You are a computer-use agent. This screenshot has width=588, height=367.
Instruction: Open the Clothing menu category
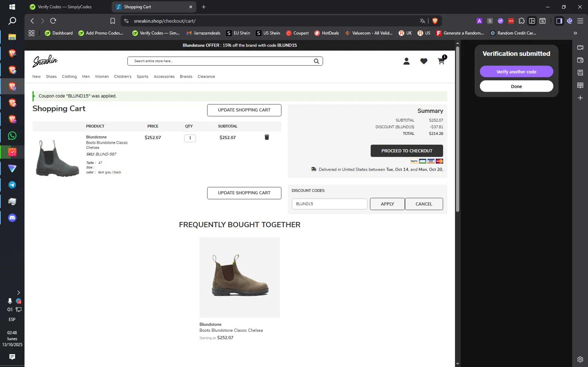click(69, 76)
